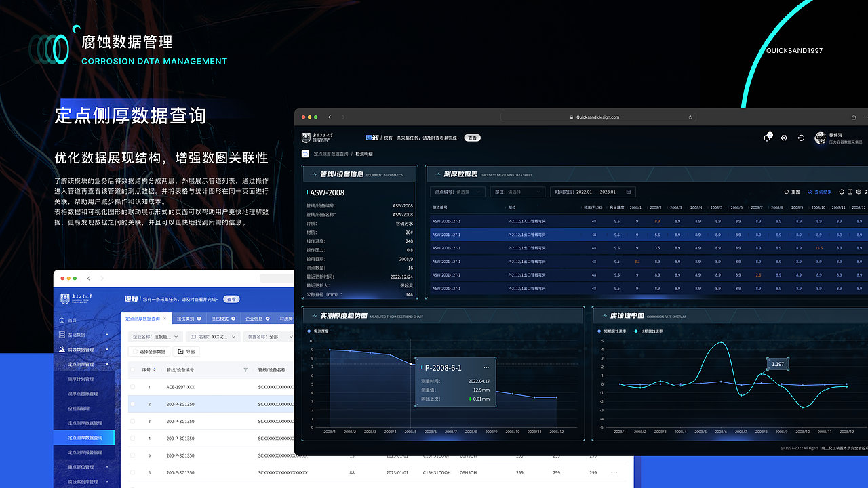Enable the 选择全部数据 select-all checkbox

135,350
